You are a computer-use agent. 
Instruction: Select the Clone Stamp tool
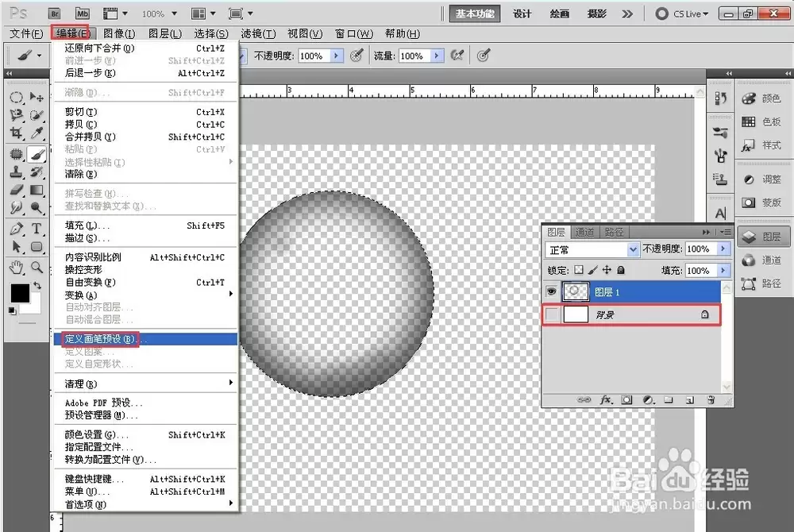pyautogui.click(x=16, y=172)
